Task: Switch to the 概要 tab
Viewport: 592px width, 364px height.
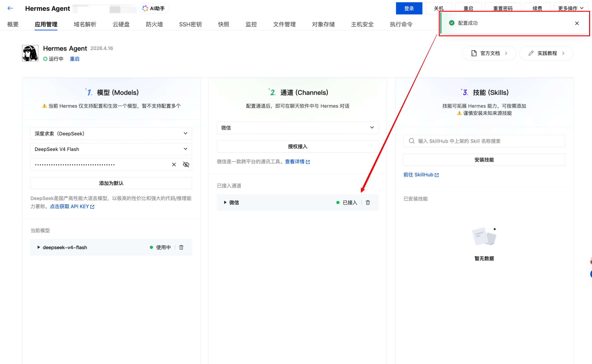Action: 13,24
